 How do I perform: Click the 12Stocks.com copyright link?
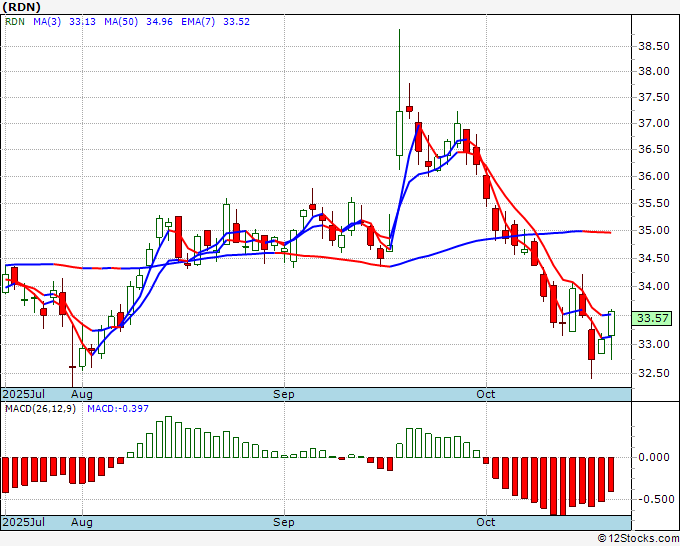click(x=638, y=539)
